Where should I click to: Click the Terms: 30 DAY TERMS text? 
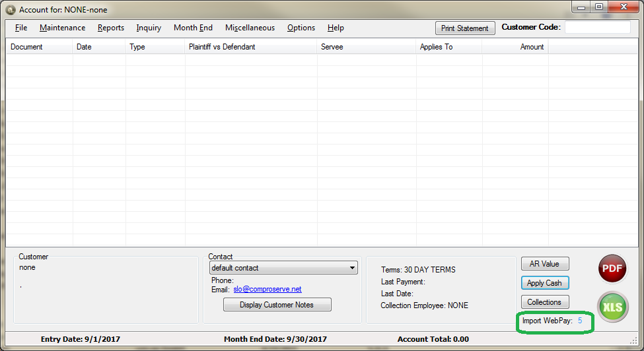(x=418, y=270)
